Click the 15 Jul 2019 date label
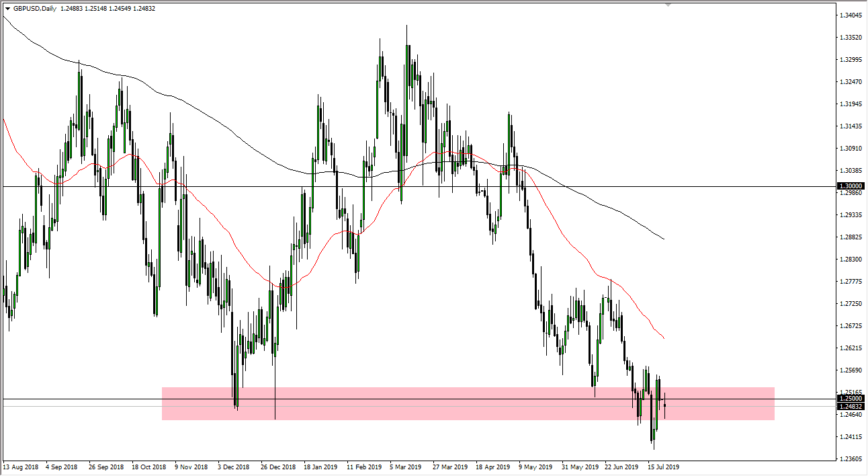868x476 pixels. click(663, 467)
